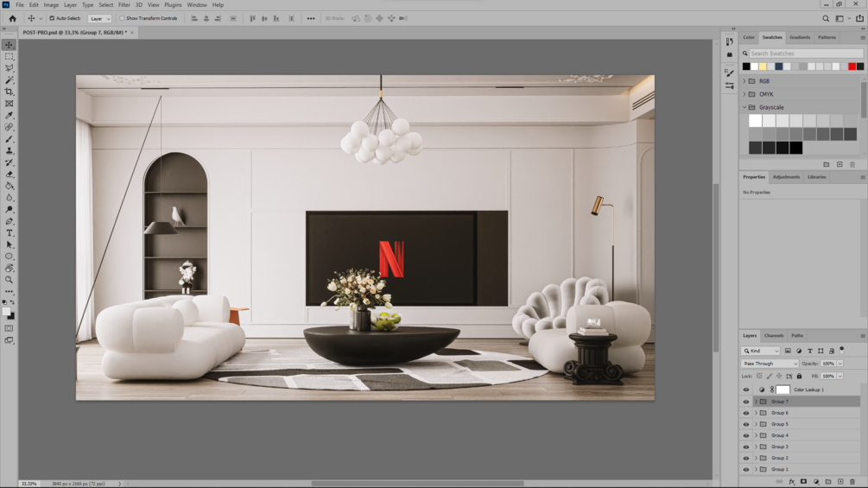
Task: Select the Clone Stamp tool
Action: (9, 150)
